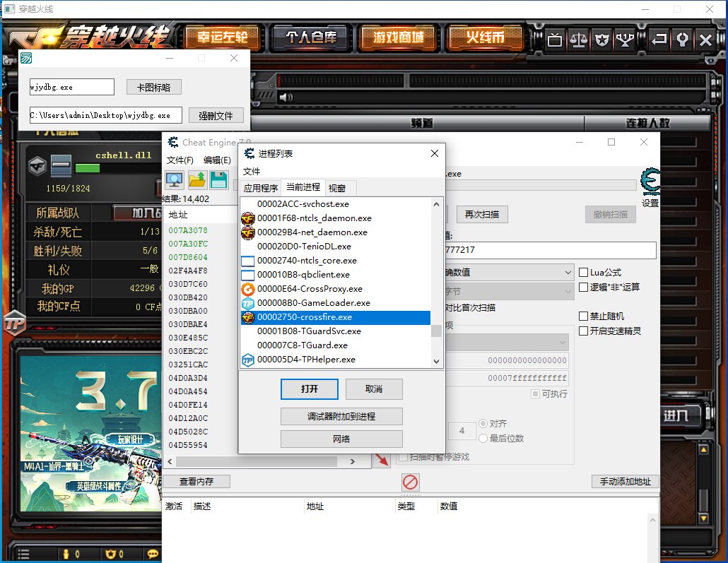Select 000029B4-net_daemon.exe process row
This screenshot has height=563, width=728.
[x=335, y=232]
